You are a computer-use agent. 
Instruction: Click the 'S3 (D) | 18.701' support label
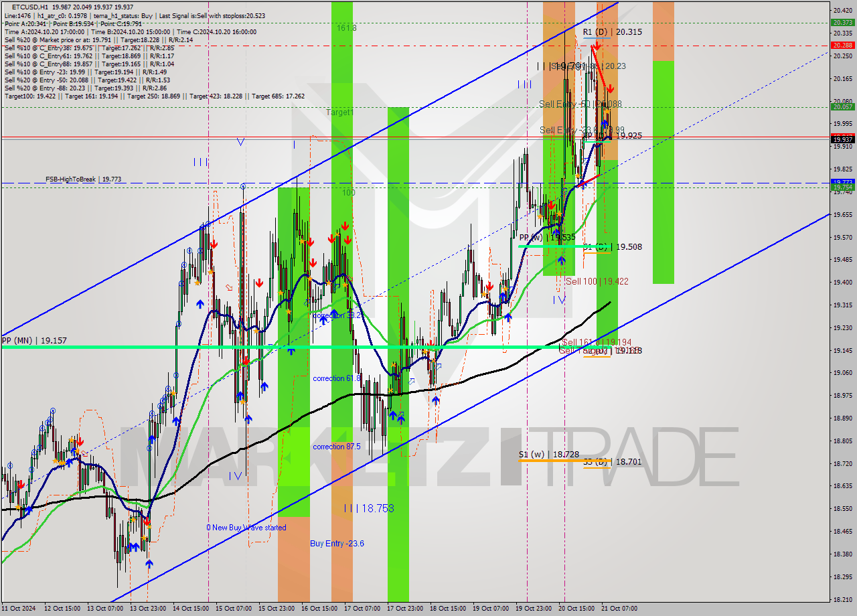click(612, 462)
